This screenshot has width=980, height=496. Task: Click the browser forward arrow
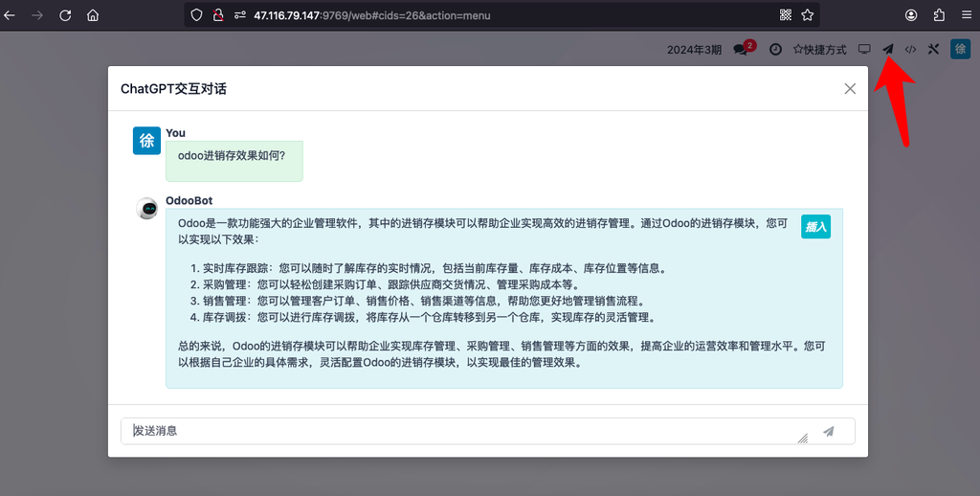[x=37, y=15]
